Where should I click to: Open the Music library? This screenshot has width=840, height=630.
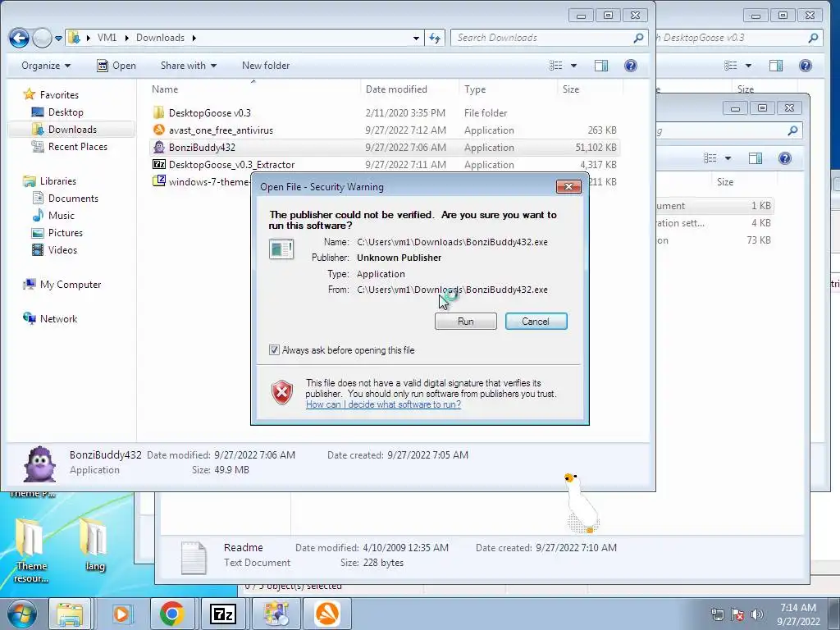click(61, 216)
